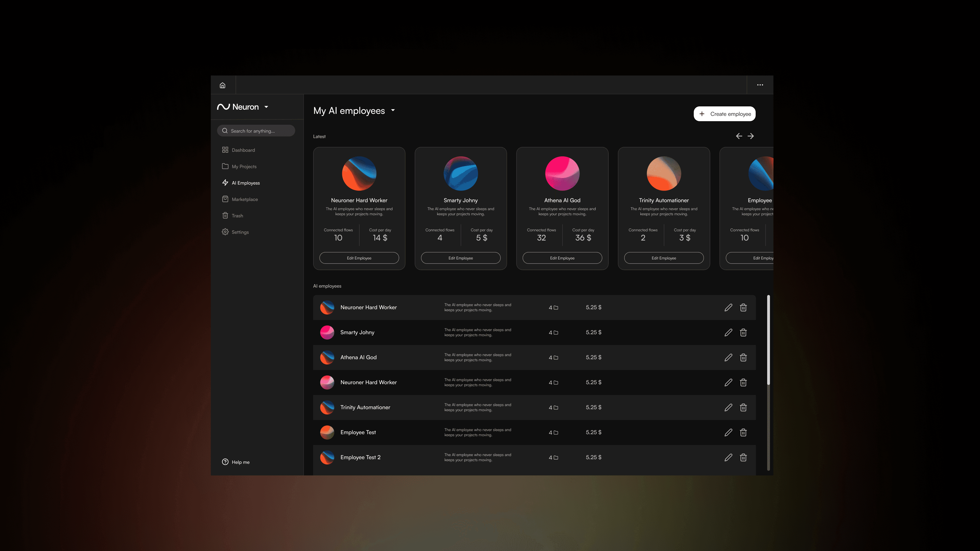
Task: Click the Help me icon in sidebar
Action: (225, 462)
